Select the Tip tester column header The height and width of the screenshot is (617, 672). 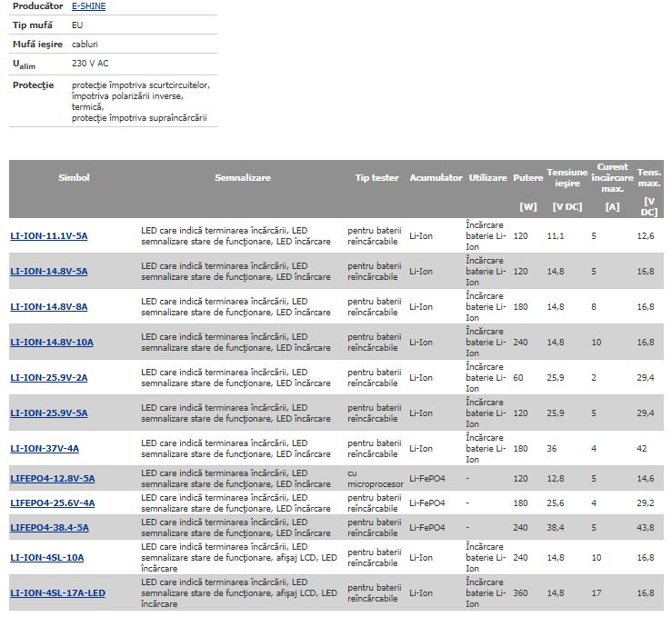click(x=376, y=178)
